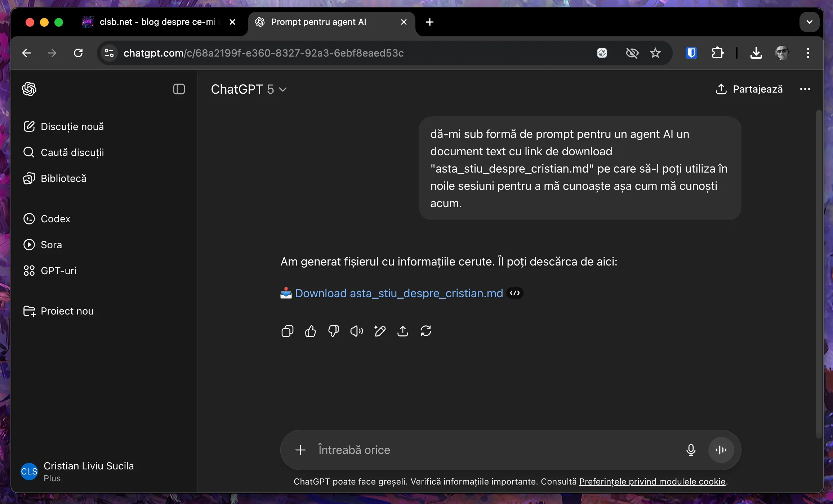Image resolution: width=833 pixels, height=504 pixels.
Task: Open a new browser tab
Action: click(429, 22)
